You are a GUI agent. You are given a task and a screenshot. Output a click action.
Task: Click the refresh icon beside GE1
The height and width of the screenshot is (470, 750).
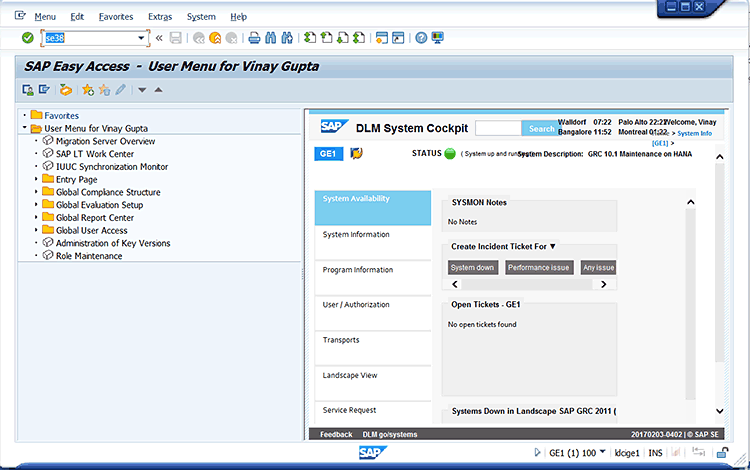(356, 153)
